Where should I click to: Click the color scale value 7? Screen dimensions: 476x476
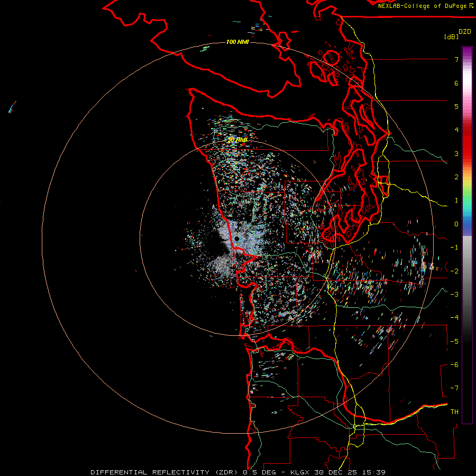point(456,59)
